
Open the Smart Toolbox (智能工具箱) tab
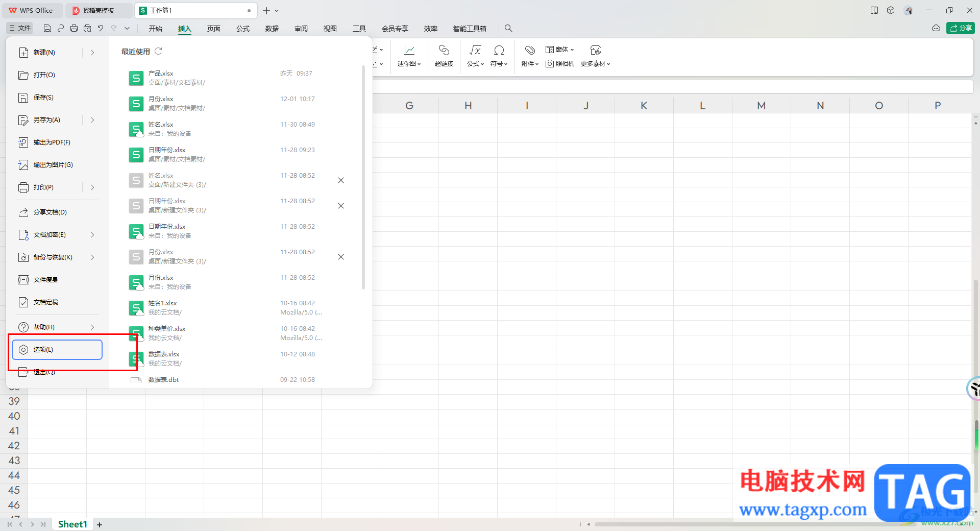470,29
